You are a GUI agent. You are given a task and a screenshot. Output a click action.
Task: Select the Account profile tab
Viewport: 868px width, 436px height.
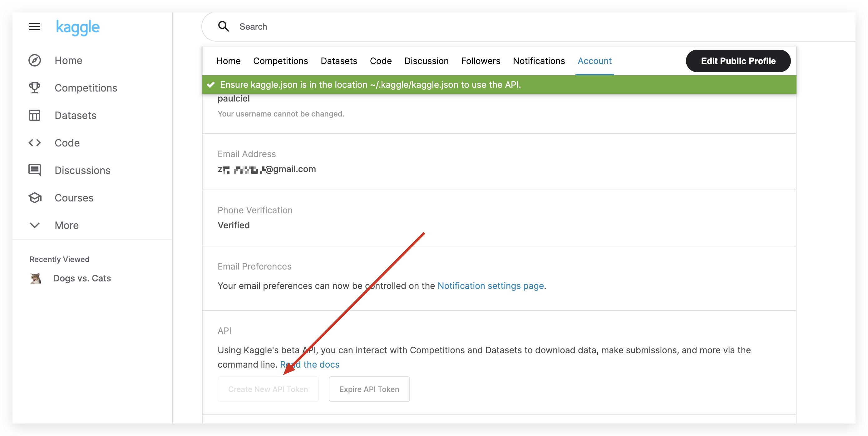coord(594,61)
